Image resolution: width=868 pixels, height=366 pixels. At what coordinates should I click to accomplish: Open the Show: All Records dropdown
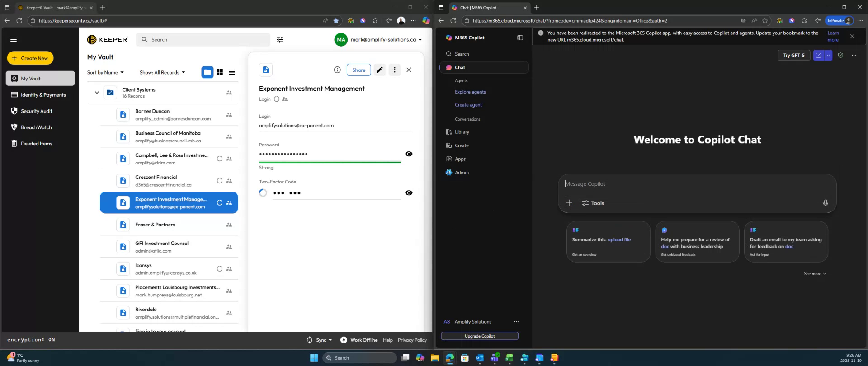point(162,73)
